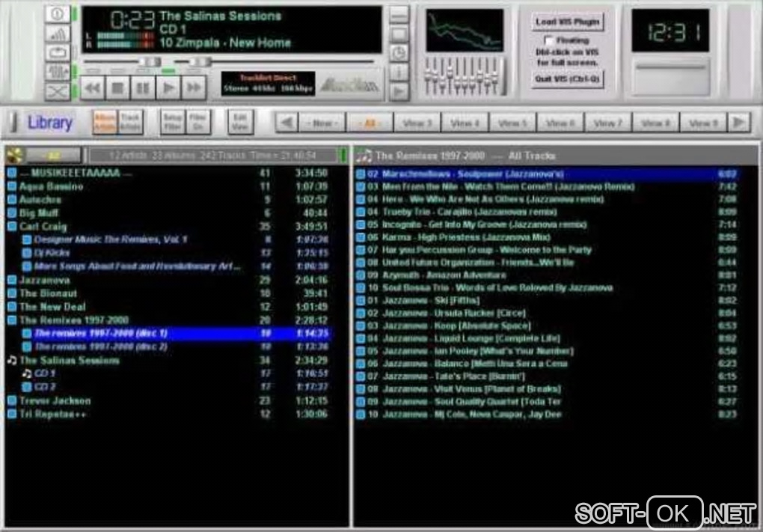Expand the Big Muff artist node
The width and height of the screenshot is (763, 532).
12,213
